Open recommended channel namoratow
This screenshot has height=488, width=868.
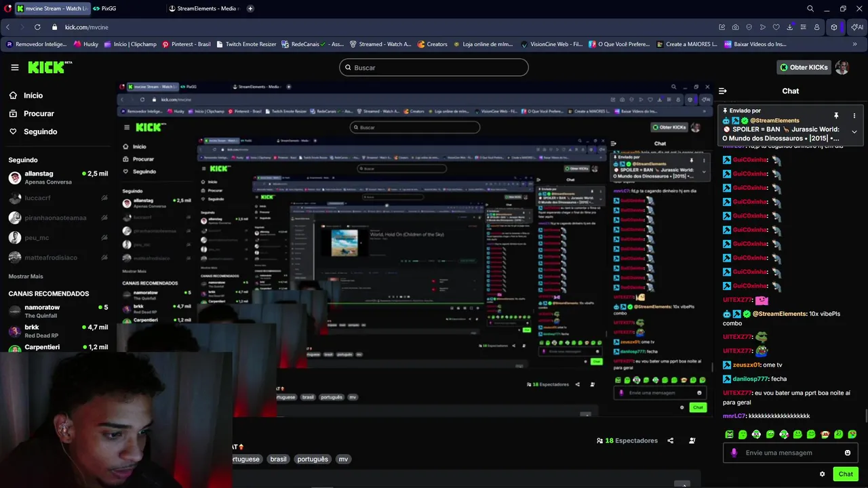pos(58,311)
